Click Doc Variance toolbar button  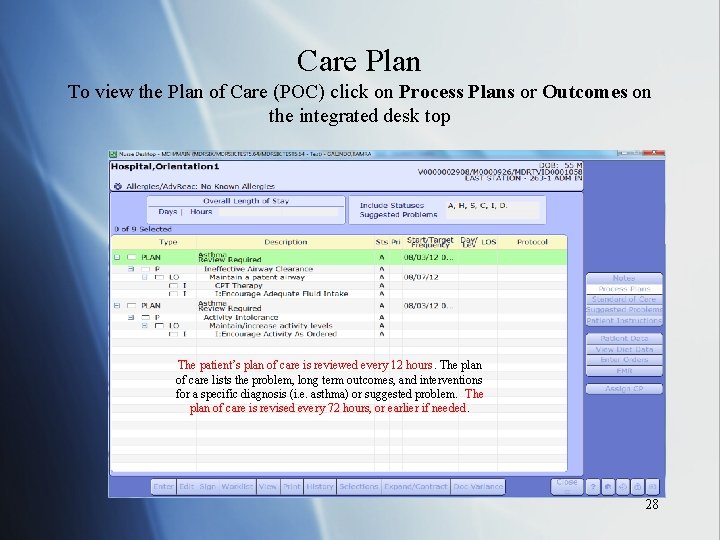[478, 487]
